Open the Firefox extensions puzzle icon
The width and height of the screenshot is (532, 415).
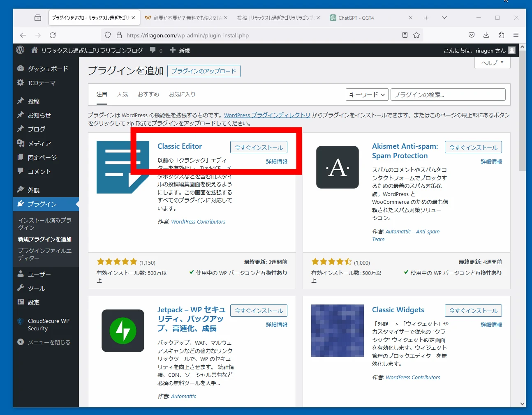pos(501,35)
